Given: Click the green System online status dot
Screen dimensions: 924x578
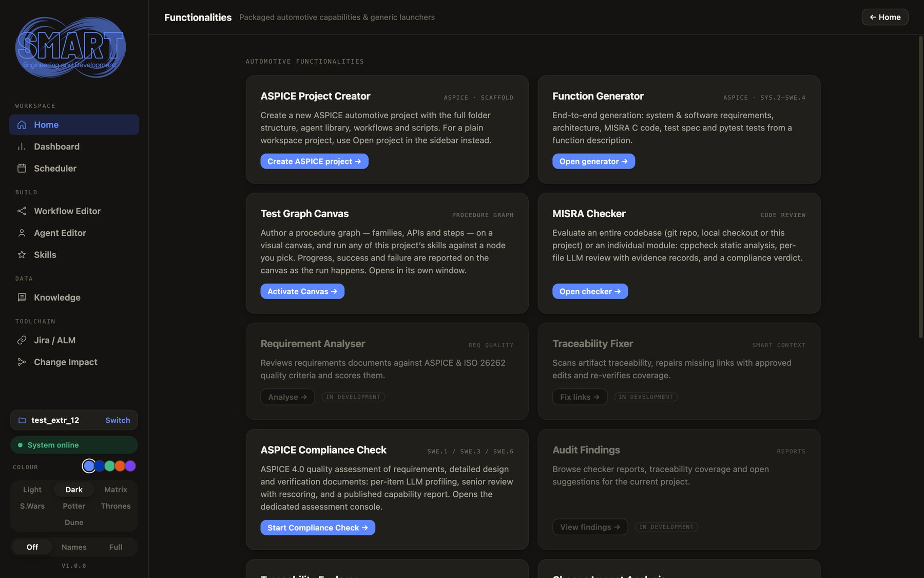Looking at the screenshot, I should (20, 445).
